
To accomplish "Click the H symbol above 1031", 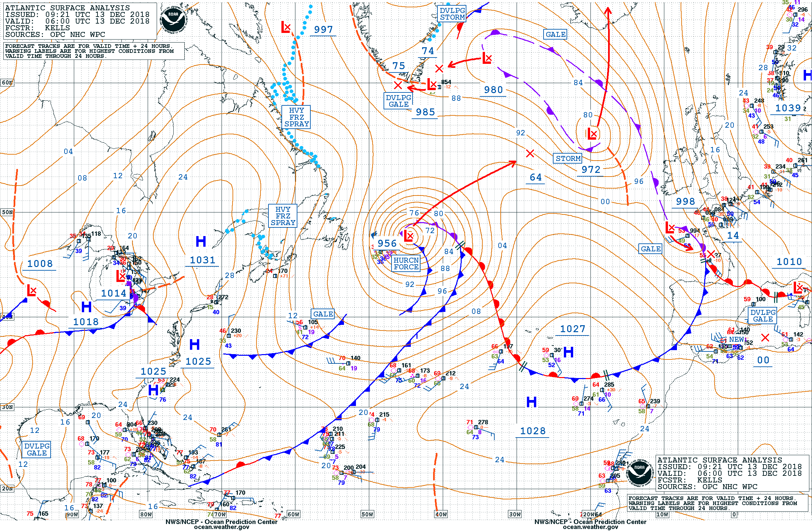I will pyautogui.click(x=201, y=241).
